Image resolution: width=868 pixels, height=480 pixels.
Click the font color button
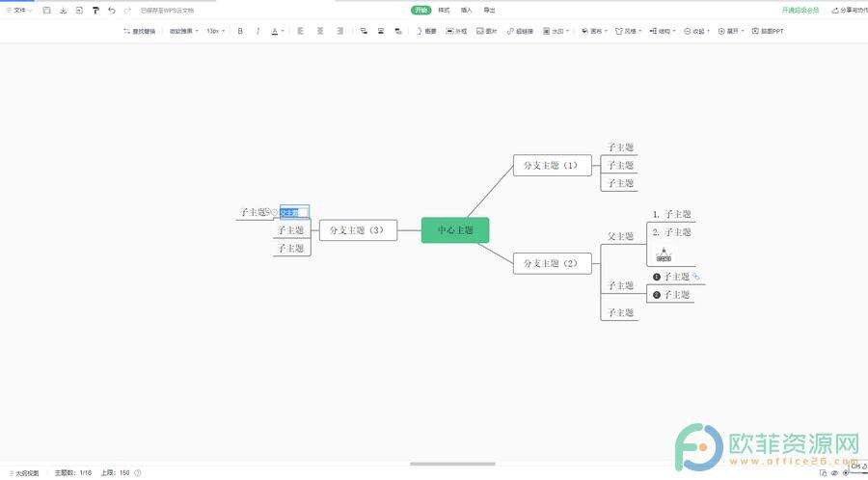[275, 32]
